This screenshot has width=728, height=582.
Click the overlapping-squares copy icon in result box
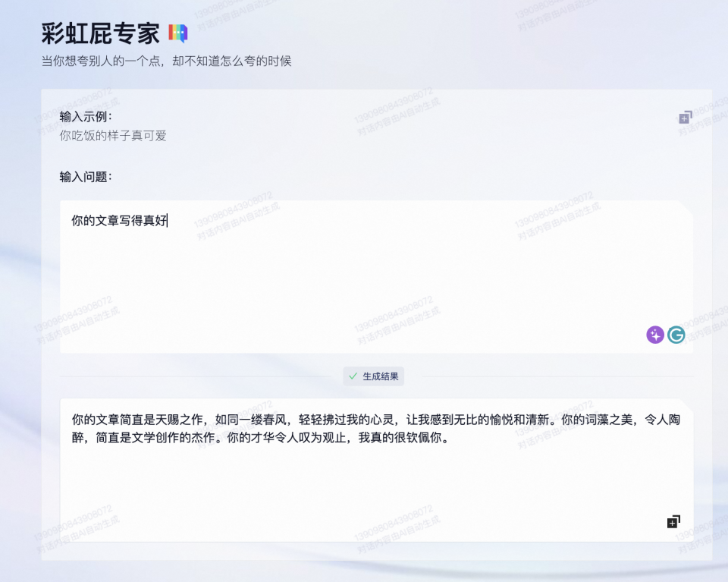pos(672,521)
